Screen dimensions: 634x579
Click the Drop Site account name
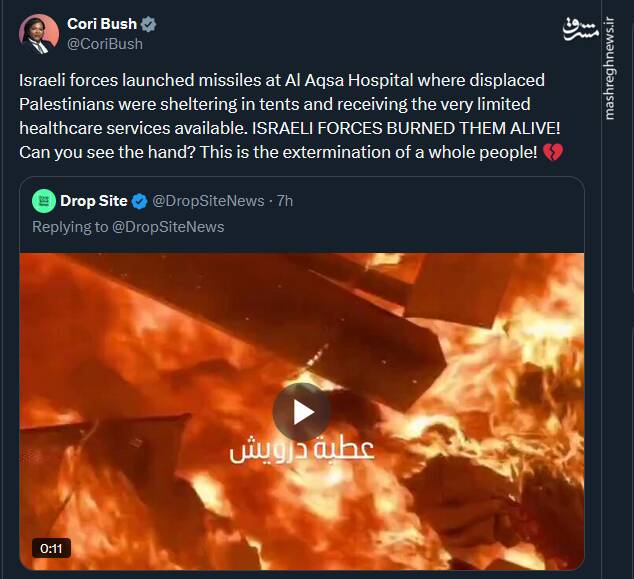click(94, 201)
